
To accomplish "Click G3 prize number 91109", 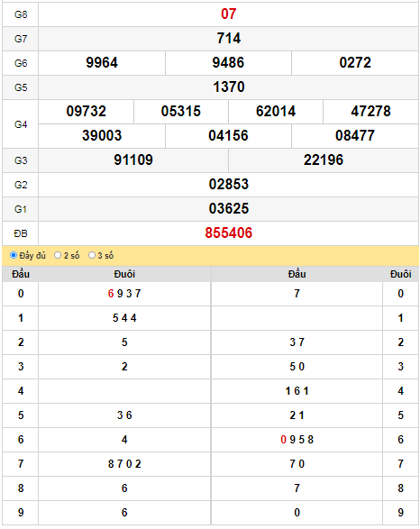I will click(133, 160).
